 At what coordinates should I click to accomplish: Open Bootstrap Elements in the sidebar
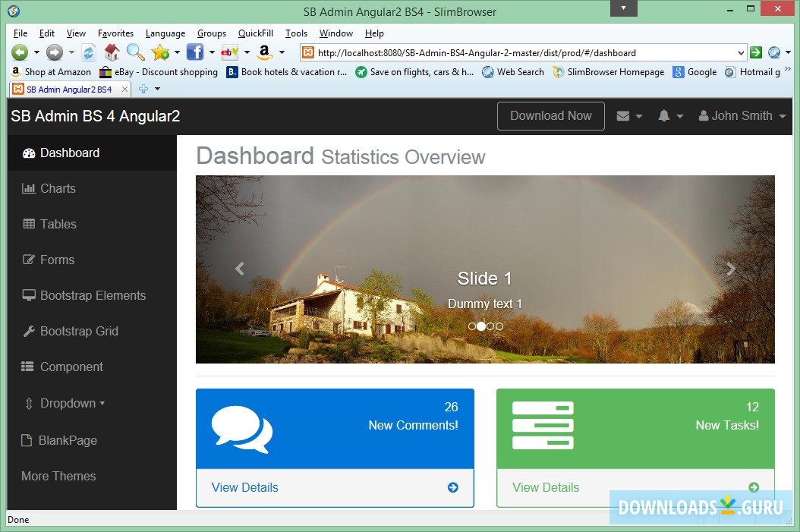coord(92,296)
